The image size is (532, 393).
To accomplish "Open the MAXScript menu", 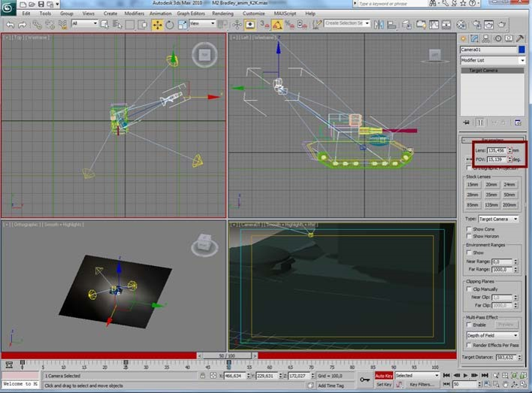I will (285, 14).
